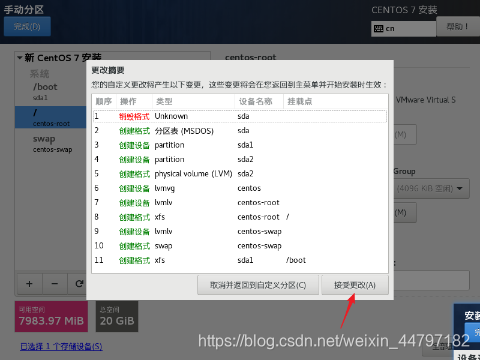
Task: Click the plus add mount point icon
Action: tap(29, 284)
